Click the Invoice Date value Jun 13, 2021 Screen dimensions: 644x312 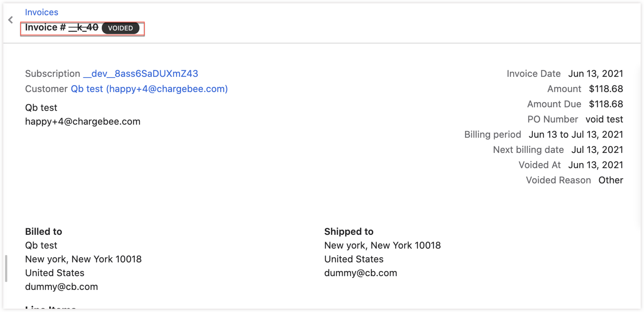tap(595, 74)
